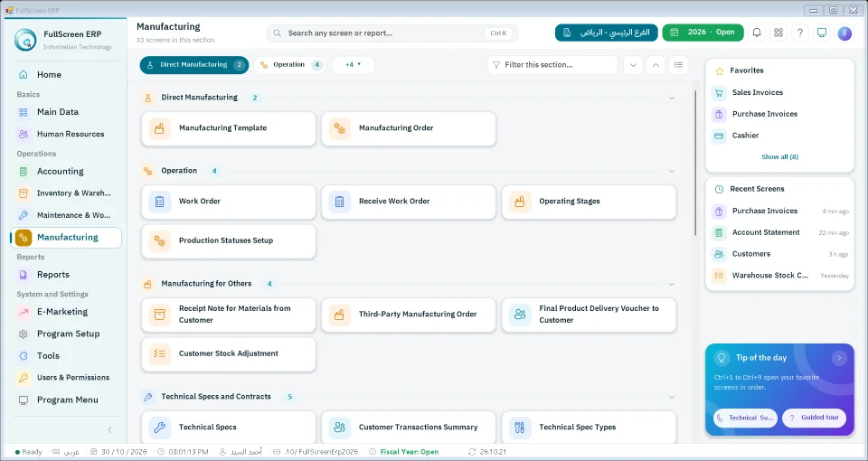Expand all sections down-chevron button
868x461 pixels.
point(633,65)
